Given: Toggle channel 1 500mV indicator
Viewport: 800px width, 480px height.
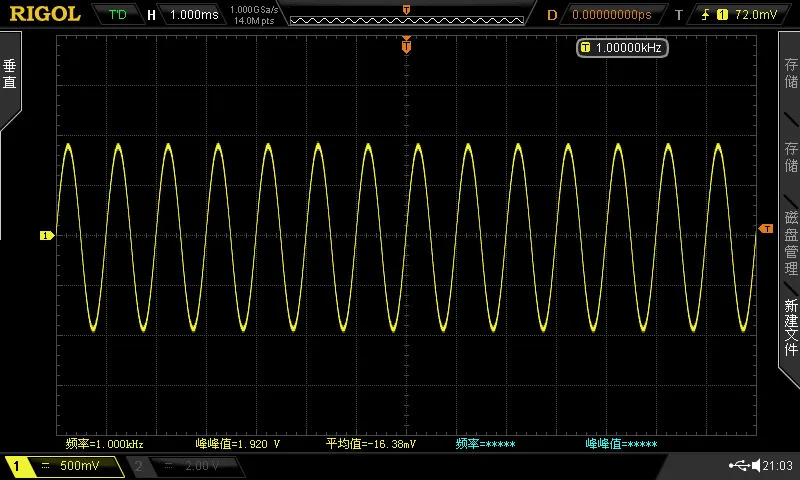Looking at the screenshot, I should [65, 466].
